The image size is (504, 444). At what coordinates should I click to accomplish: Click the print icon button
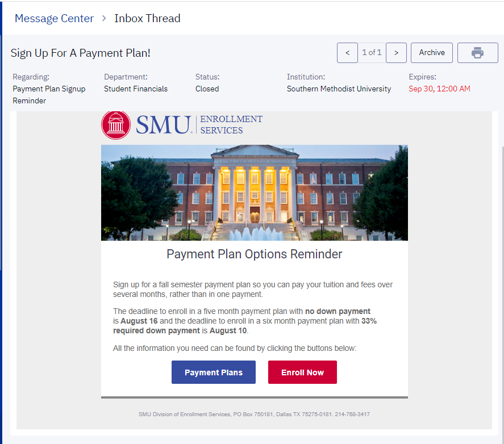coord(477,53)
